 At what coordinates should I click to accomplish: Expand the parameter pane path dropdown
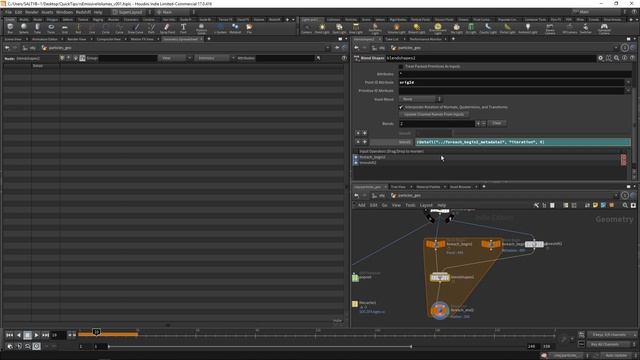pos(616,48)
